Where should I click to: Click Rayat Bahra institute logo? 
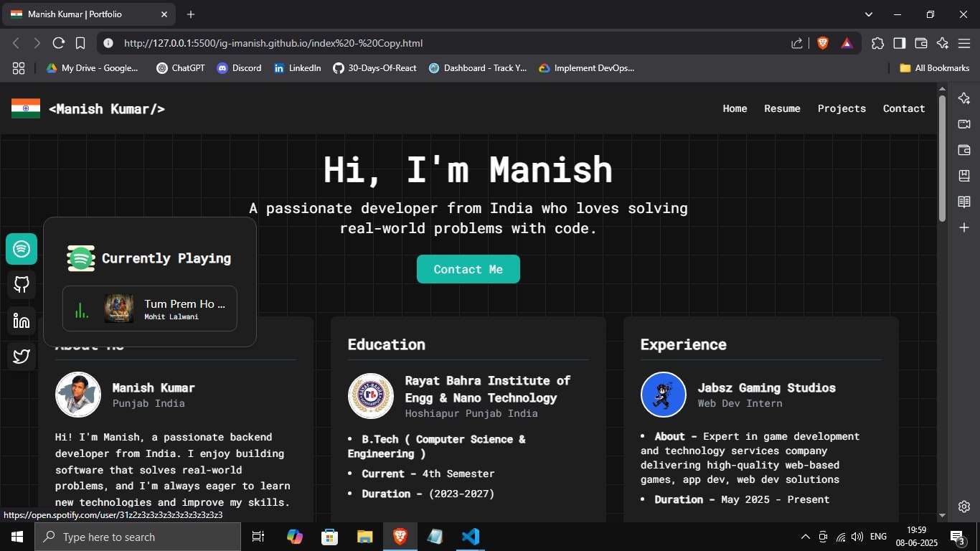click(x=371, y=396)
